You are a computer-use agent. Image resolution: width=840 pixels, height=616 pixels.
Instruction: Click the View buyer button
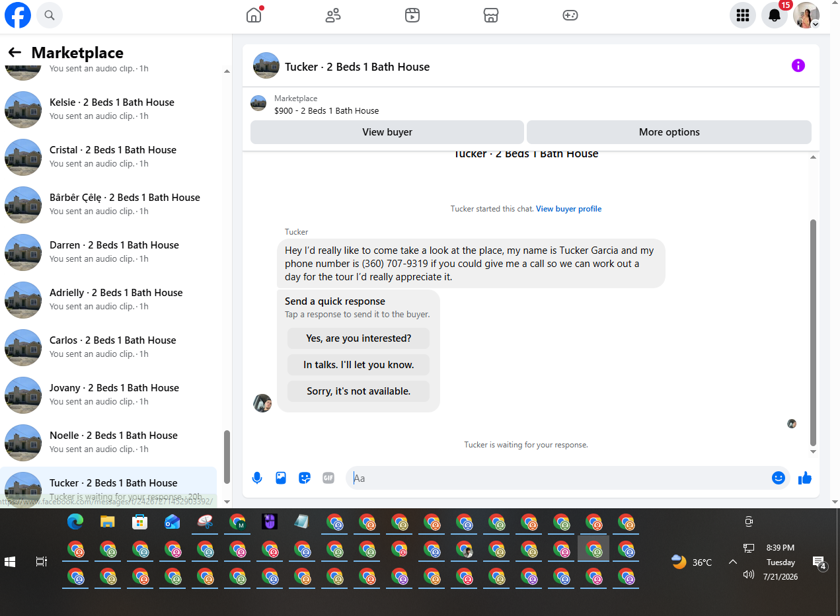(387, 132)
